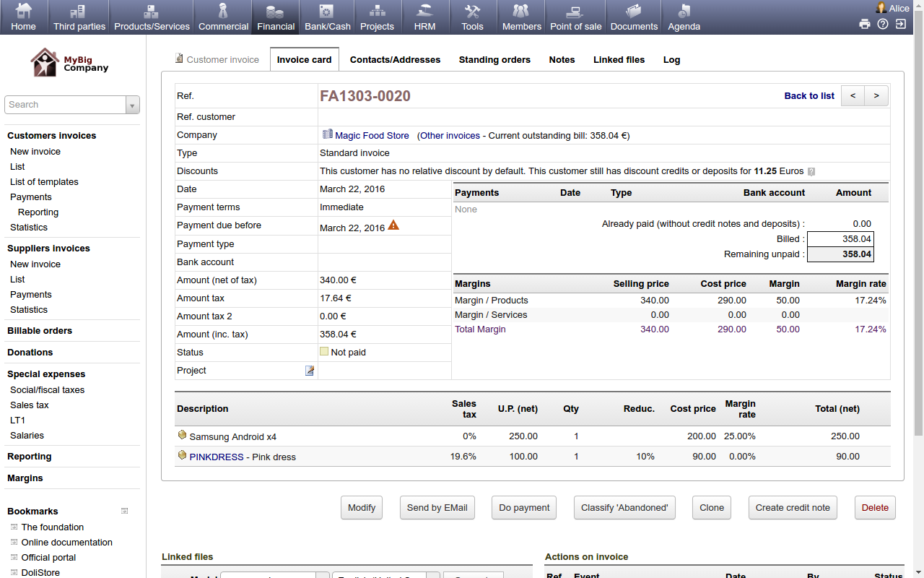This screenshot has height=578, width=924.
Task: Open the HRM module icon
Action: [x=424, y=12]
